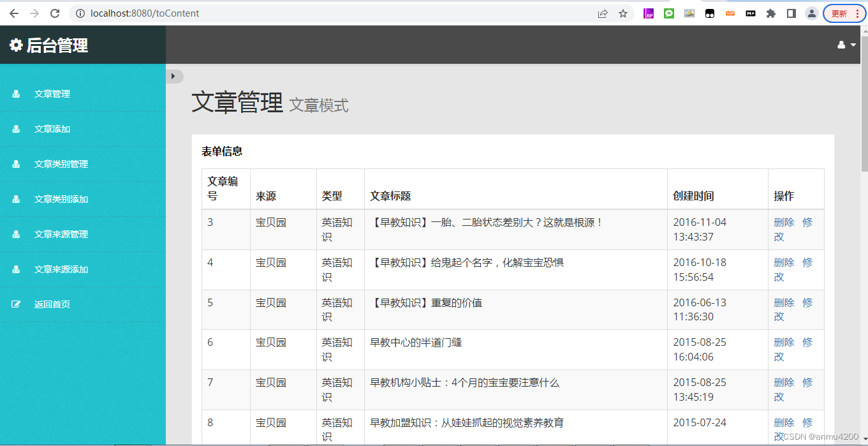
Task: Open 文章管理 in the sidebar
Action: pyautogui.click(x=52, y=94)
